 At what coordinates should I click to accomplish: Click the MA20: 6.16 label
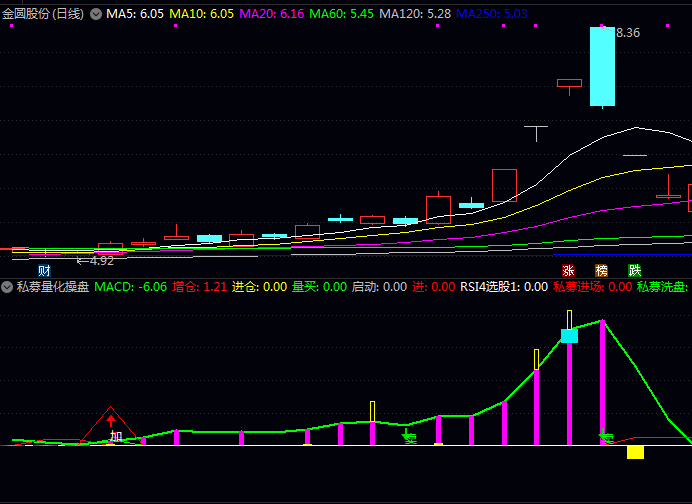[x=272, y=14]
